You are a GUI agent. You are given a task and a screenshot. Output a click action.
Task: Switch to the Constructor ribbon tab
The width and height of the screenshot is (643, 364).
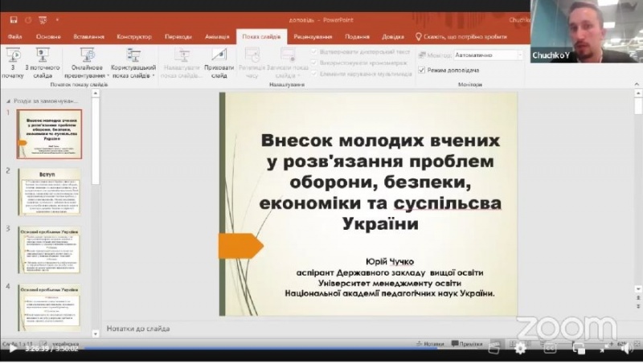click(x=133, y=37)
